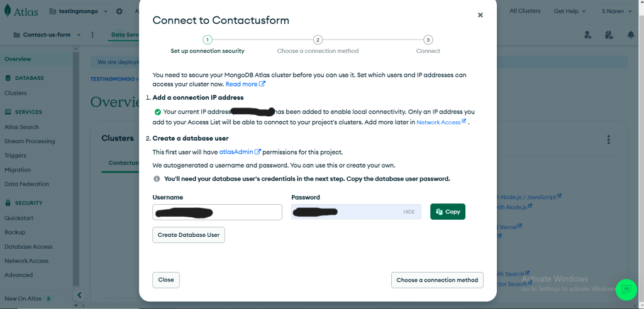The image size is (644, 309).
Task: Copy the database user password
Action: tap(448, 212)
